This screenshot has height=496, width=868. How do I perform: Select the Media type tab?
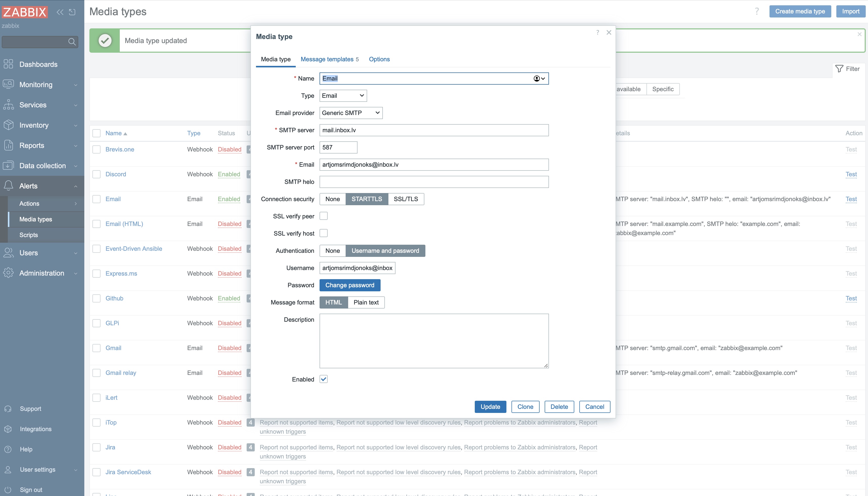coord(275,59)
